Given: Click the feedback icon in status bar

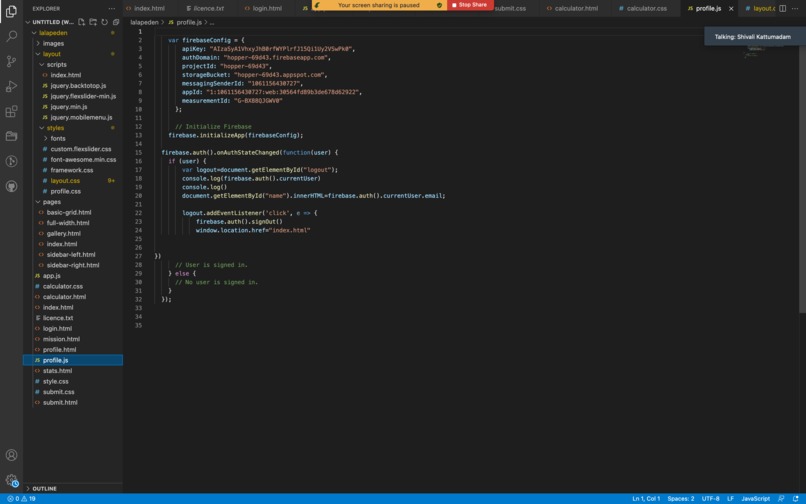Looking at the screenshot, I should tap(781, 499).
